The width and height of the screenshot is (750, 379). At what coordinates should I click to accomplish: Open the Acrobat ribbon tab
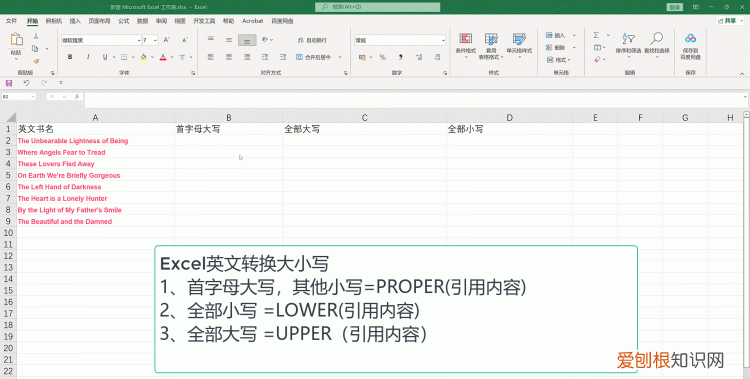click(x=253, y=21)
